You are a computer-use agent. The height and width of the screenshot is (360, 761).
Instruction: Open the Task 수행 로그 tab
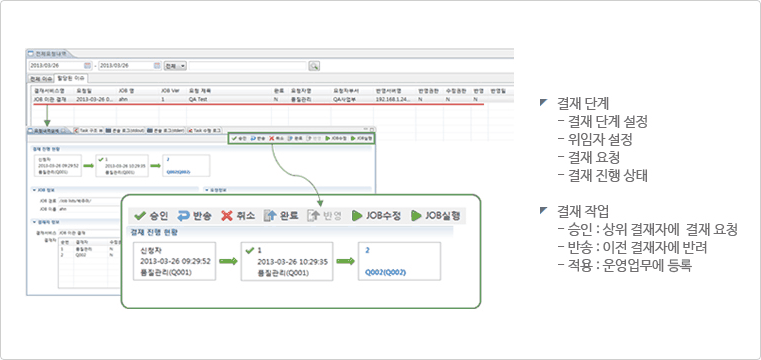(x=204, y=131)
